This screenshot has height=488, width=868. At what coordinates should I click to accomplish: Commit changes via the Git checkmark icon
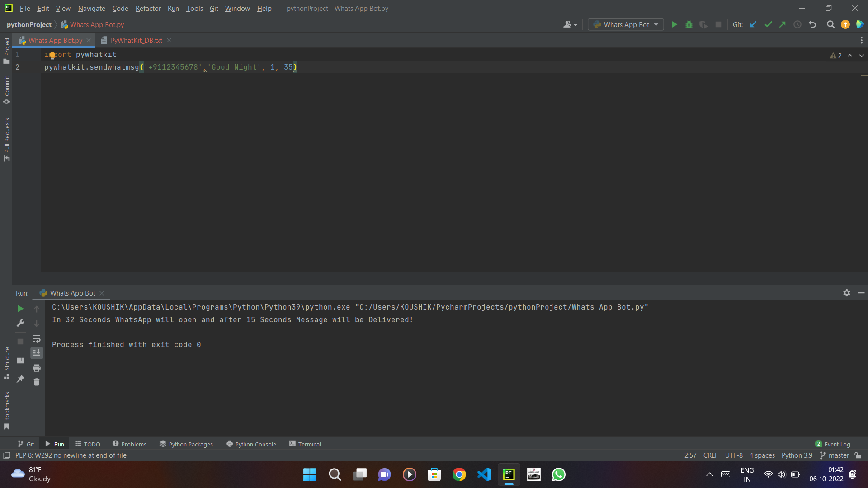point(768,25)
